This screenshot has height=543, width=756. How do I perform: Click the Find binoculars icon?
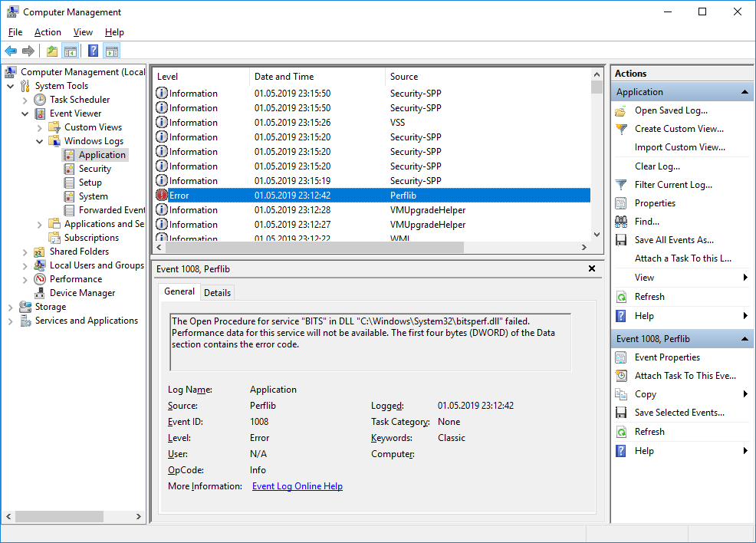(x=621, y=222)
